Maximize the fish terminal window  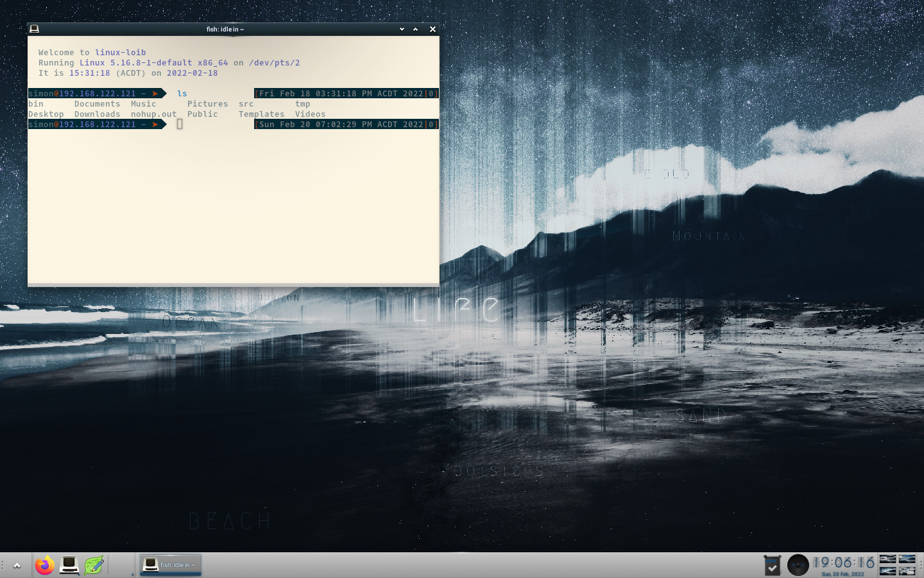click(416, 29)
